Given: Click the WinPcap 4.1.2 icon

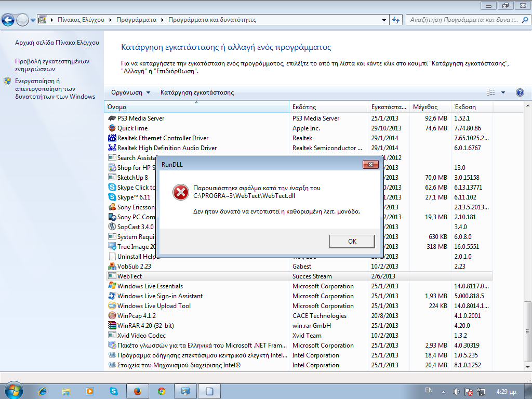Looking at the screenshot, I should 112,315.
